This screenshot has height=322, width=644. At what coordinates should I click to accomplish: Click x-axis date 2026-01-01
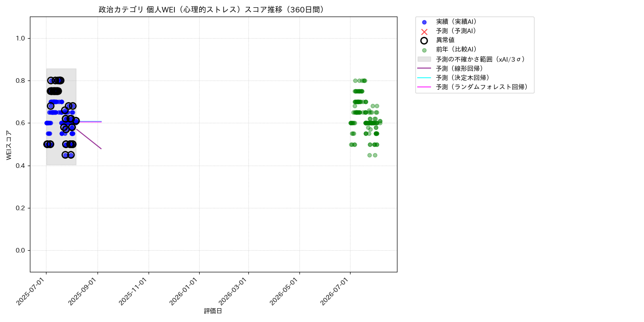(185, 291)
